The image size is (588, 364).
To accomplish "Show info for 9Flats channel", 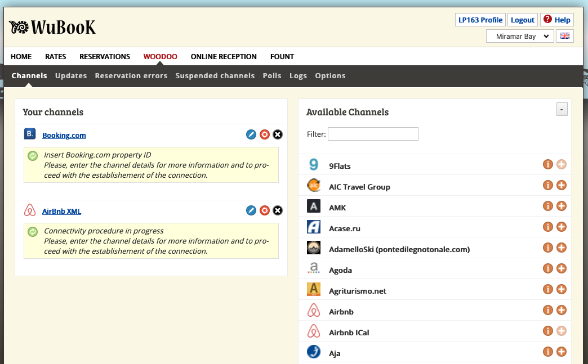I will point(548,164).
